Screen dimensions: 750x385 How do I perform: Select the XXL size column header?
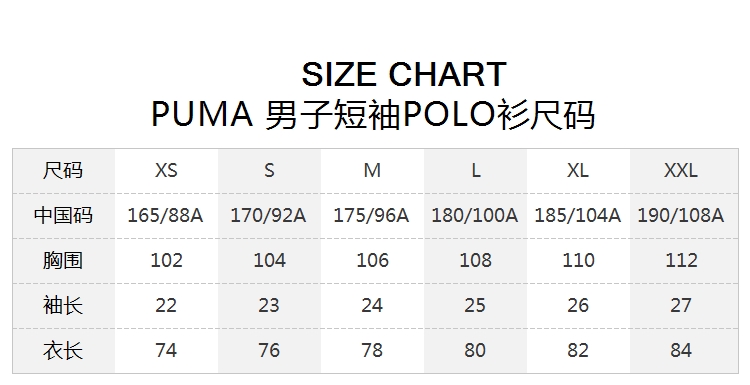click(681, 170)
